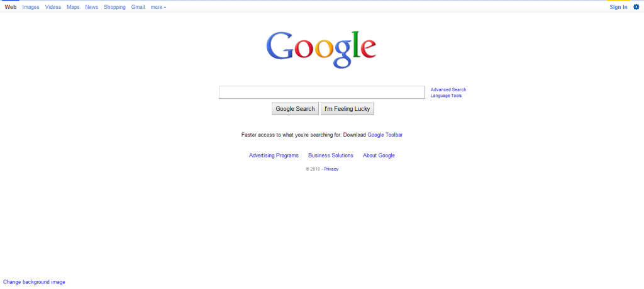Click Change background image link
The image size is (644, 289).
pyautogui.click(x=34, y=282)
